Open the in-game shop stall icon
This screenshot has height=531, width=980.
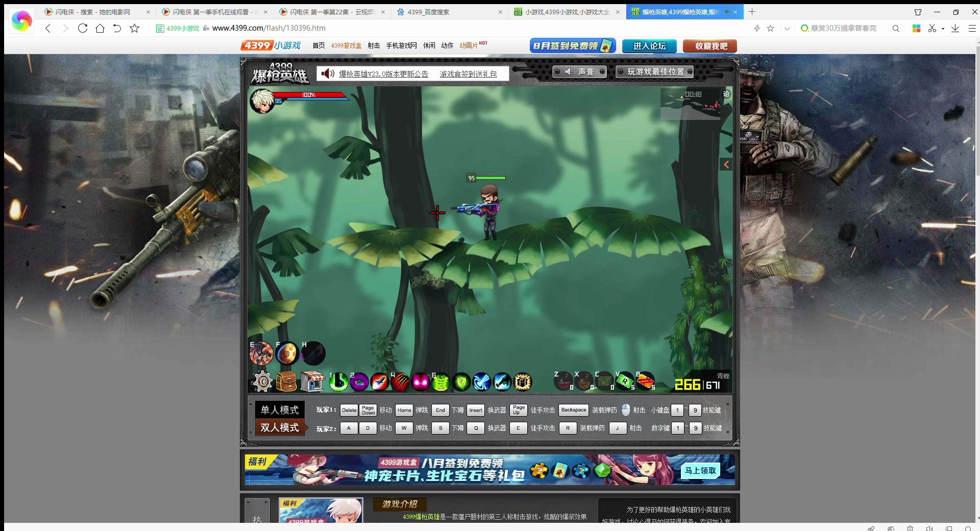pos(312,381)
